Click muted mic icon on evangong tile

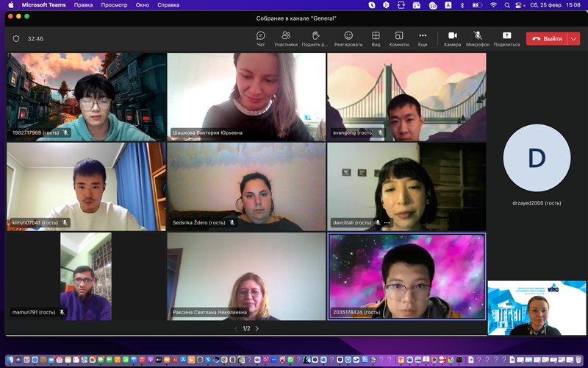coord(380,132)
